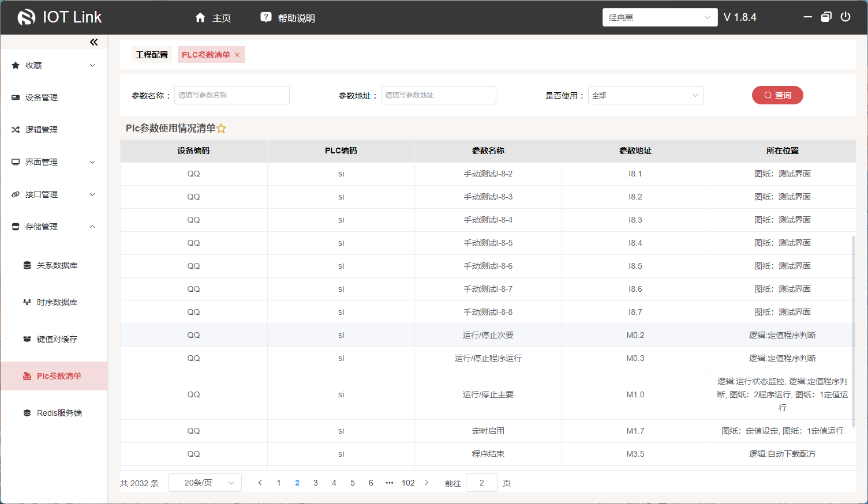Viewport: 868px width, 504px height.
Task: Click the 接口管理 link icon
Action: [x=16, y=194]
